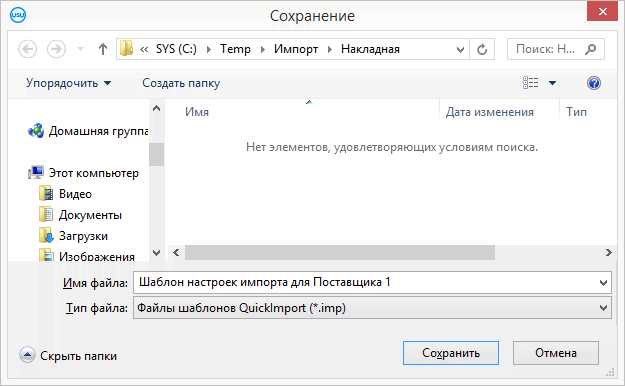The height and width of the screenshot is (386, 625).
Task: Select Импорт in breadcrumb path
Action: [296, 49]
